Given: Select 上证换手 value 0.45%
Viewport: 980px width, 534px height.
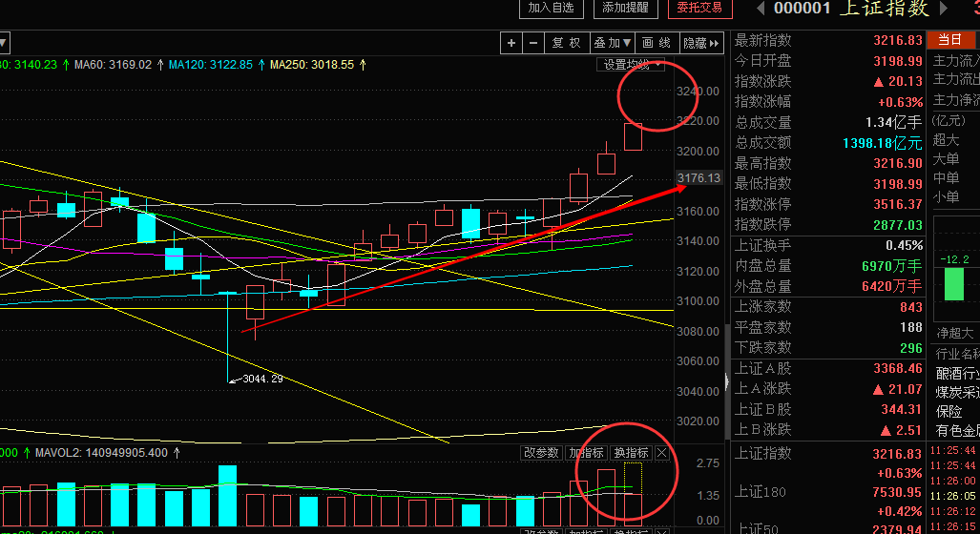Looking at the screenshot, I should [904, 245].
